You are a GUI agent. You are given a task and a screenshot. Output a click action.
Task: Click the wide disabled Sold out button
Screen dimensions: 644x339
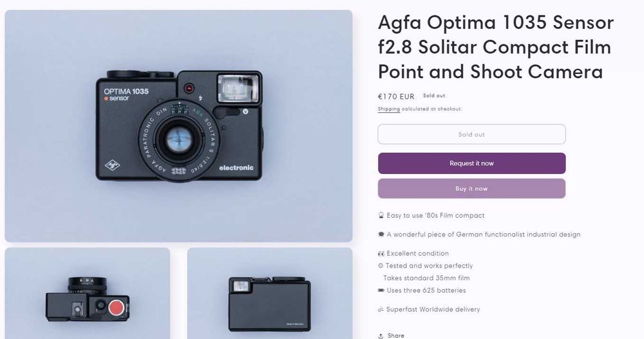(x=471, y=135)
